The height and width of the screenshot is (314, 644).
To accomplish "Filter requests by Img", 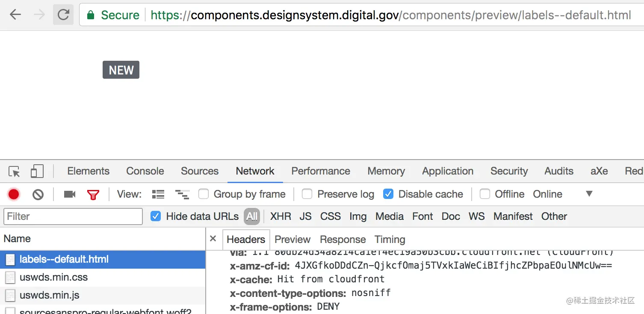I will pyautogui.click(x=358, y=216).
